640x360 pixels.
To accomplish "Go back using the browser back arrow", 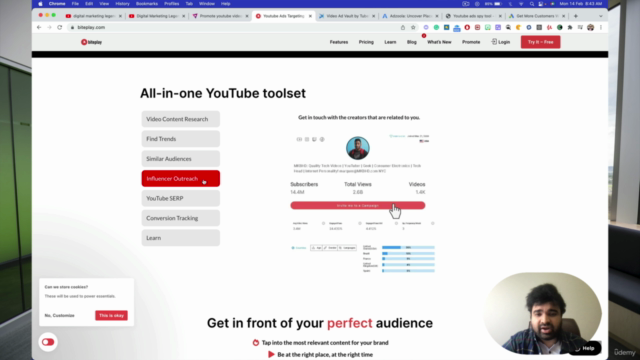I will (x=39, y=27).
